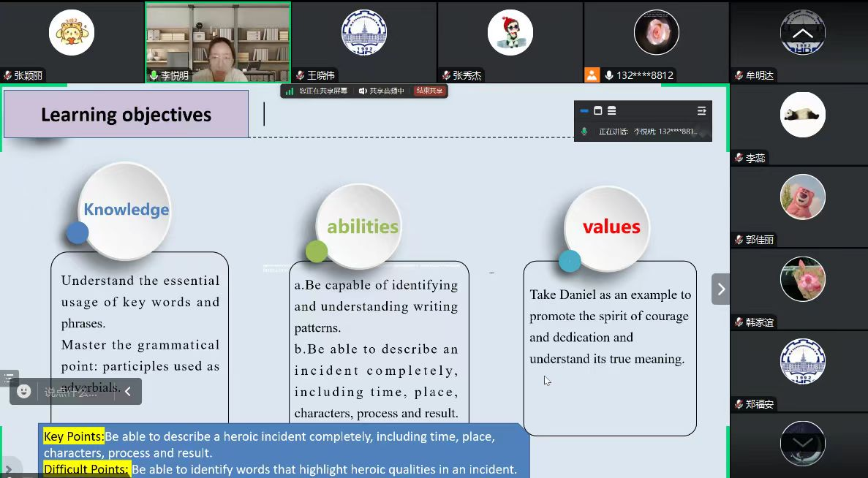Toggle the sharing audio speaker control
This screenshot has width=868, height=478.
coord(363,91)
